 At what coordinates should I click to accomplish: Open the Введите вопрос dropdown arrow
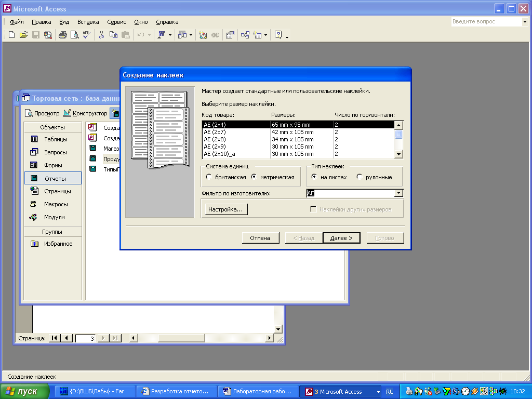[525, 22]
